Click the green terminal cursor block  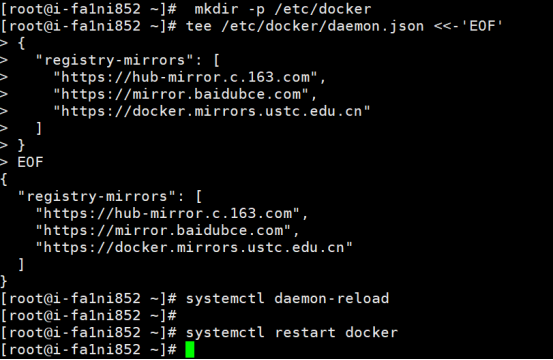[190, 349]
